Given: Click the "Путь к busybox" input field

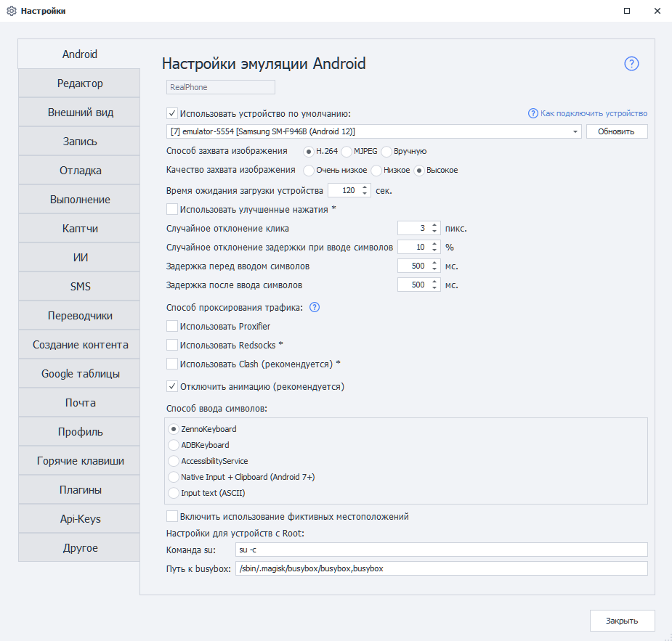Looking at the screenshot, I should pyautogui.click(x=442, y=568).
